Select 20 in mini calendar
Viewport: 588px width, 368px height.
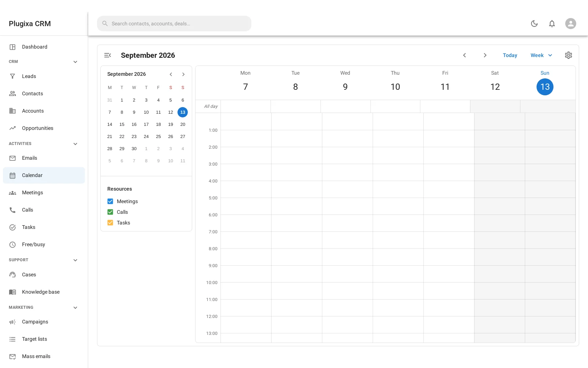183,124
